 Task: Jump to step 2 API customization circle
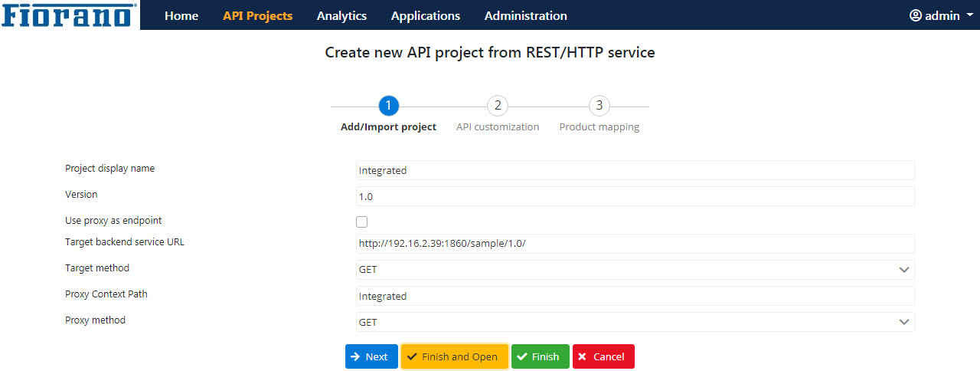tap(498, 106)
